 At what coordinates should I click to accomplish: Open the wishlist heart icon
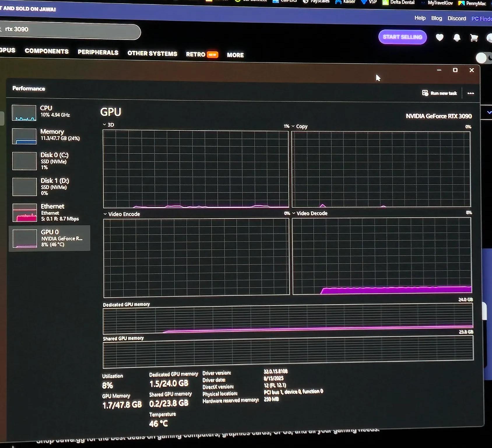pos(440,37)
